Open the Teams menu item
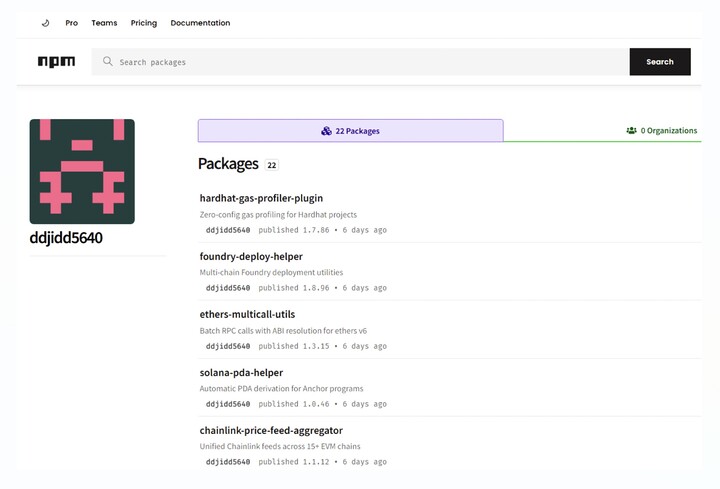Viewport: 720px width, 489px height. [104, 23]
